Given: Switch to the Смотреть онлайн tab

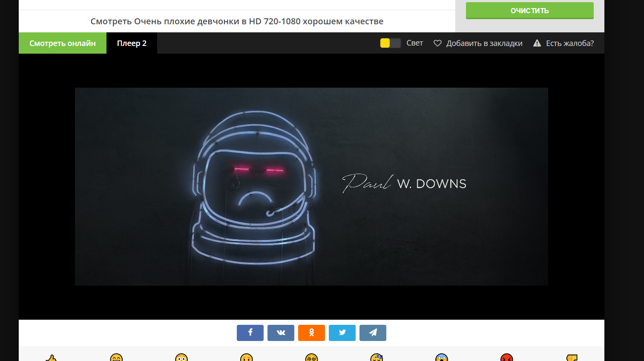Looking at the screenshot, I should [63, 43].
